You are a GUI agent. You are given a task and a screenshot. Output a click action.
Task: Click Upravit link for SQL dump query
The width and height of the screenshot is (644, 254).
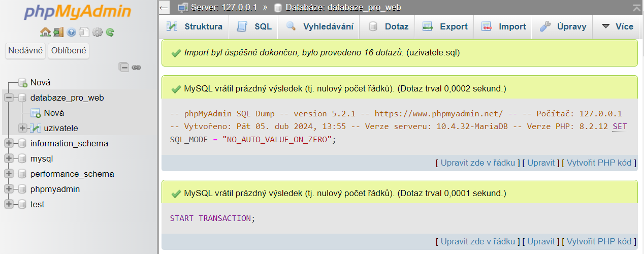pos(541,163)
